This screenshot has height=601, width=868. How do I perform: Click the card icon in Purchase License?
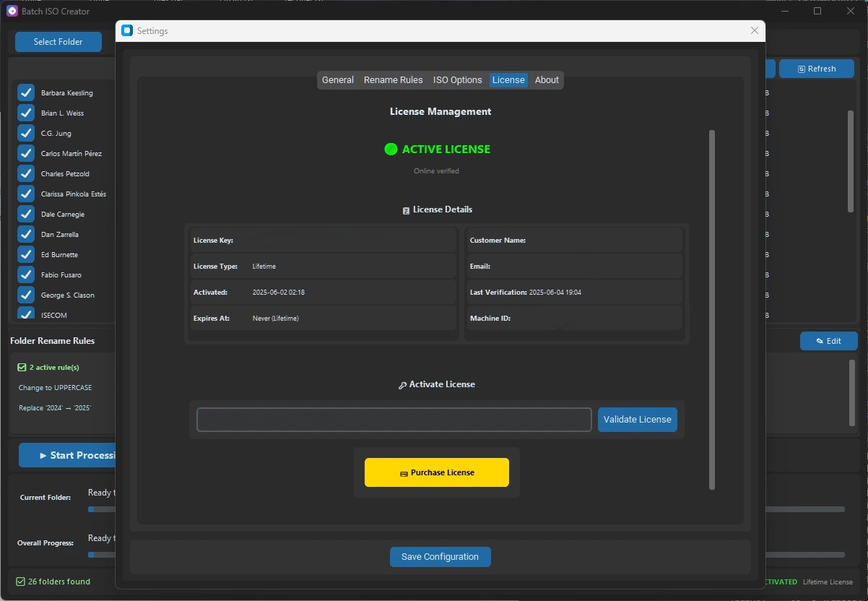click(404, 473)
